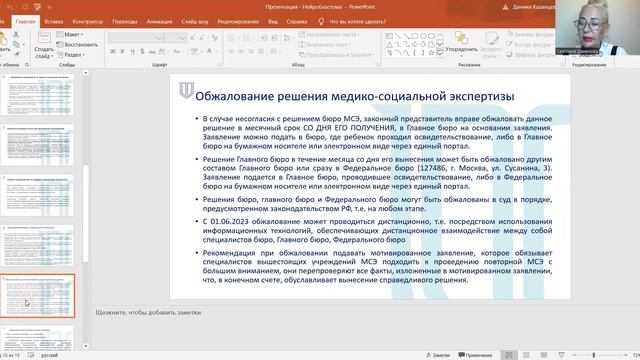Open the Шрифт dialog launcher
This screenshot has height=360, width=640.
[220, 64]
